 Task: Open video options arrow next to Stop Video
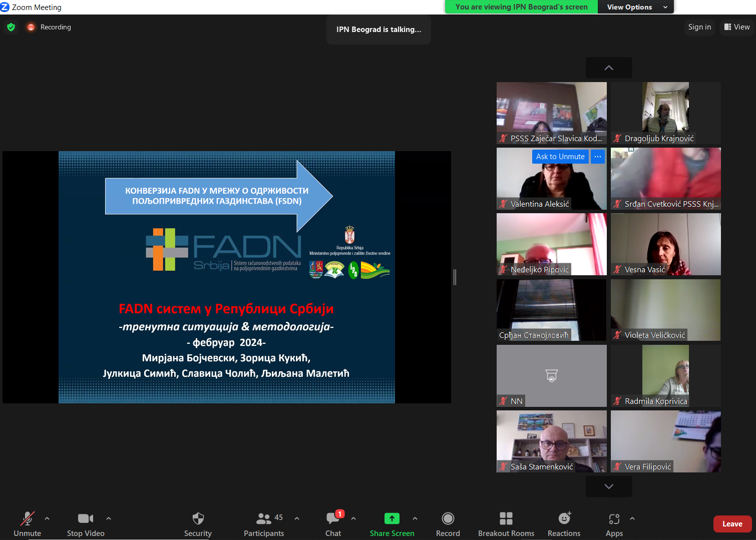(109, 518)
